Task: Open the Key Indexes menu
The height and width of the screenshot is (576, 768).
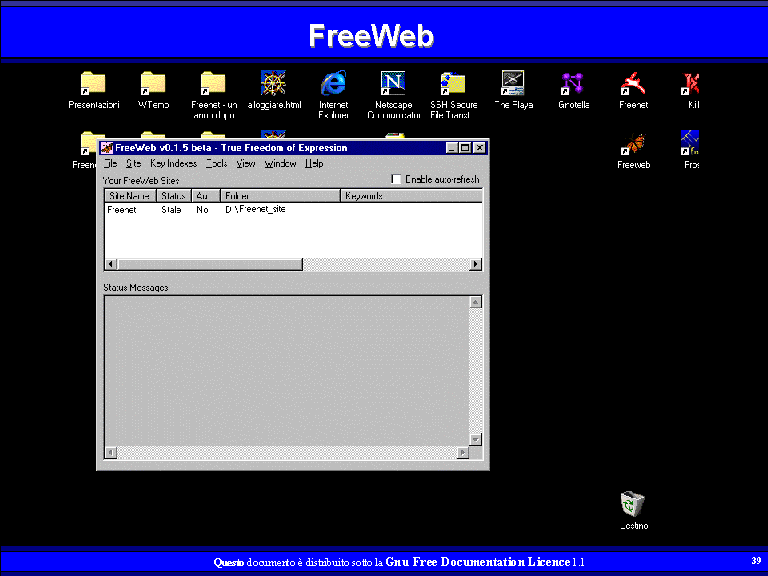Action: [173, 164]
